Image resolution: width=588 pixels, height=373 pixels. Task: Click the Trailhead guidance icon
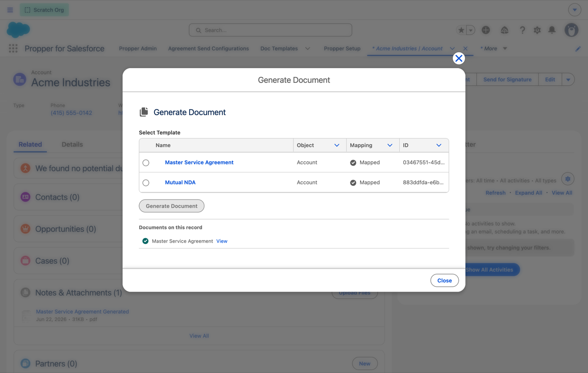pos(504,30)
